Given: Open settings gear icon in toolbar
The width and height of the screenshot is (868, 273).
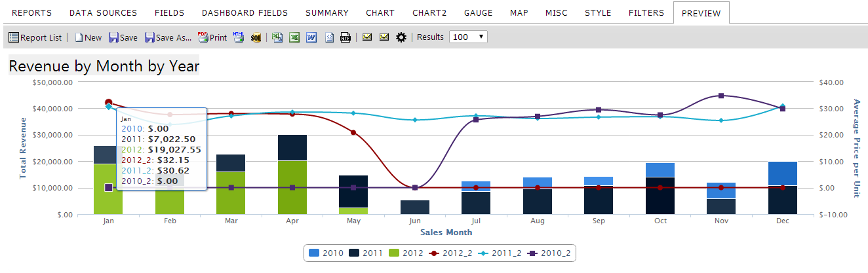Looking at the screenshot, I should coord(401,37).
